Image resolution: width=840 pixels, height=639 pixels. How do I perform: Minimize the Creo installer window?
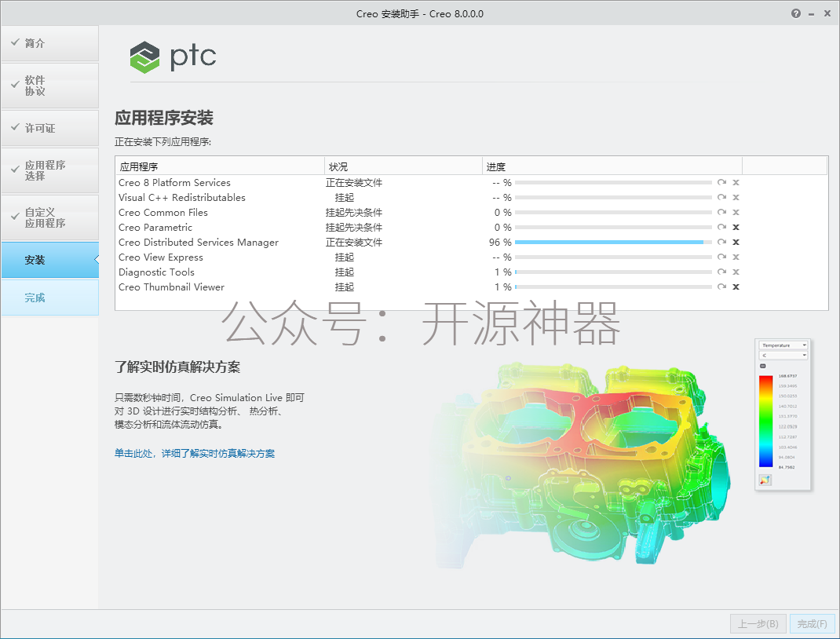[x=812, y=14]
